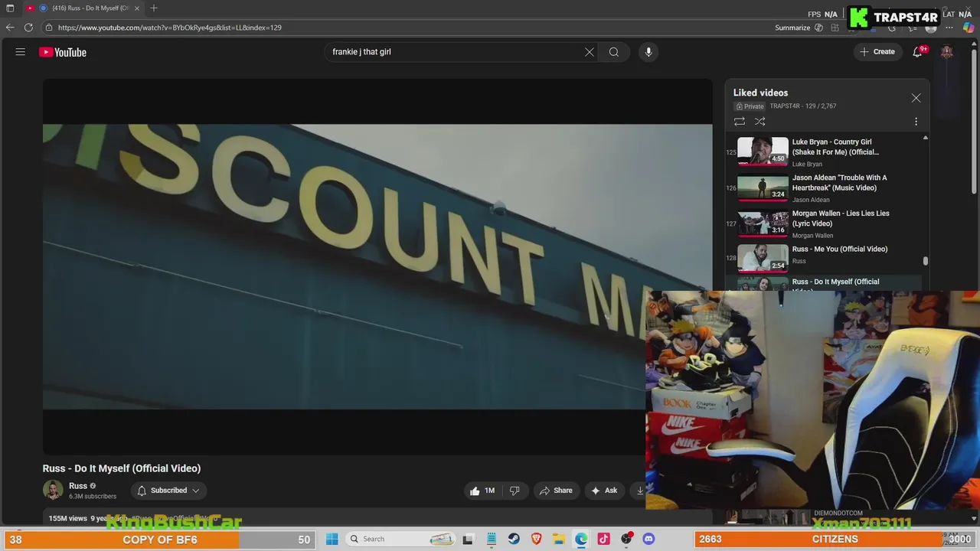Select the Russ - Do It Myself tab

click(x=83, y=8)
